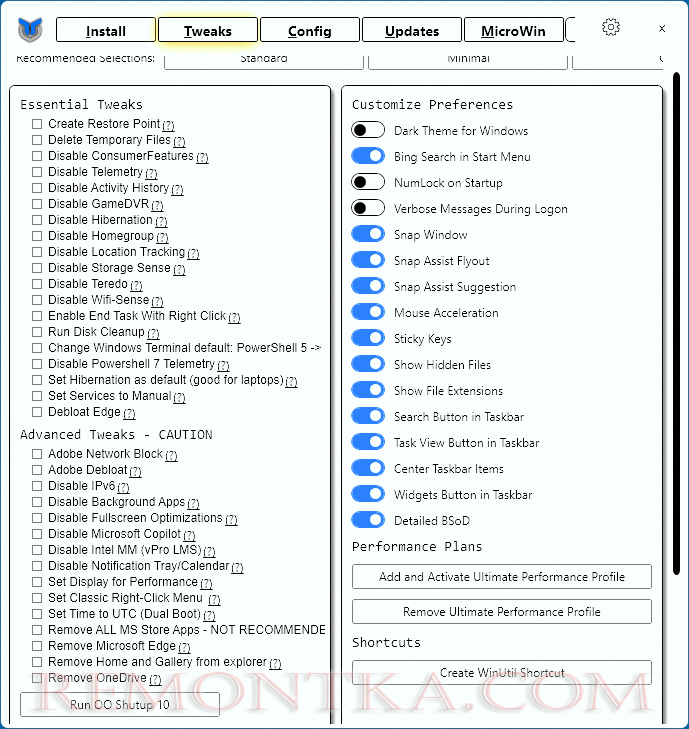Image resolution: width=689 pixels, height=729 pixels.
Task: Show help for Disable Hibernation
Action: click(161, 221)
